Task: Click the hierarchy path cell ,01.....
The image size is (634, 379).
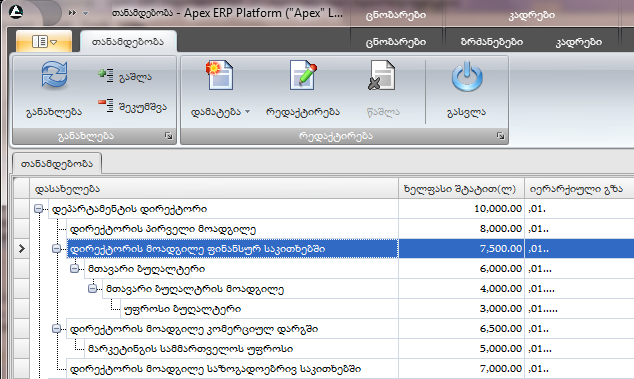Action: click(579, 209)
